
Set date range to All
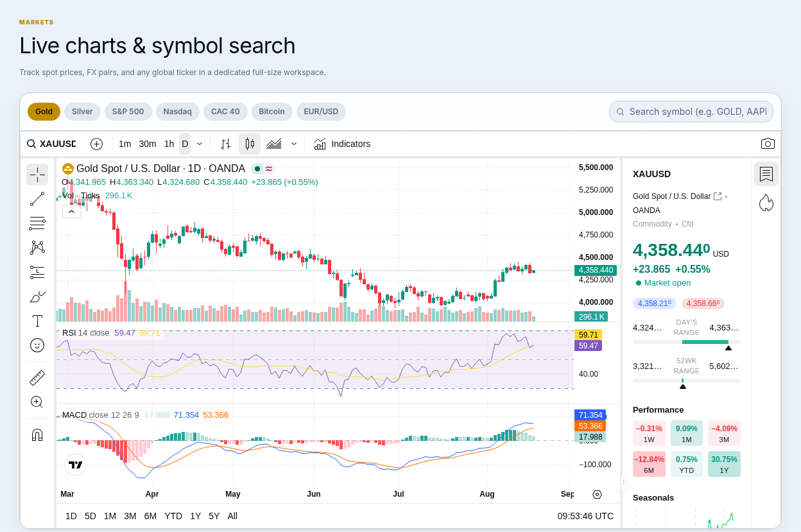(232, 516)
